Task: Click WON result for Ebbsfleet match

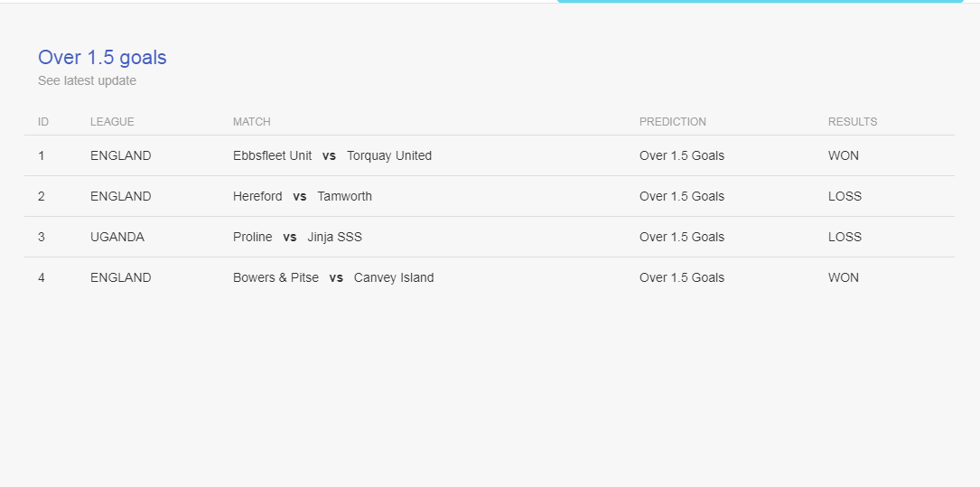Action: [x=843, y=155]
